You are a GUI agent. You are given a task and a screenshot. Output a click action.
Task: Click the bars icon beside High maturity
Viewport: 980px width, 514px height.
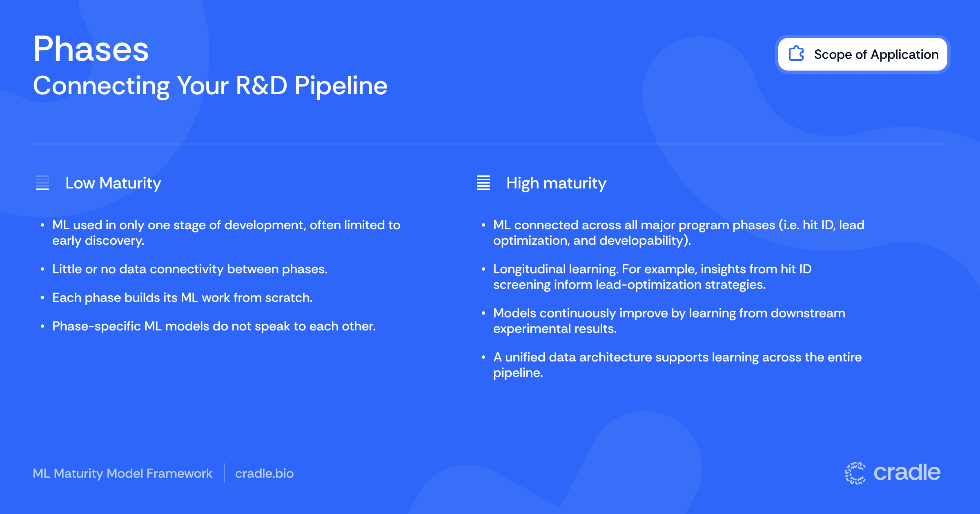pos(483,183)
